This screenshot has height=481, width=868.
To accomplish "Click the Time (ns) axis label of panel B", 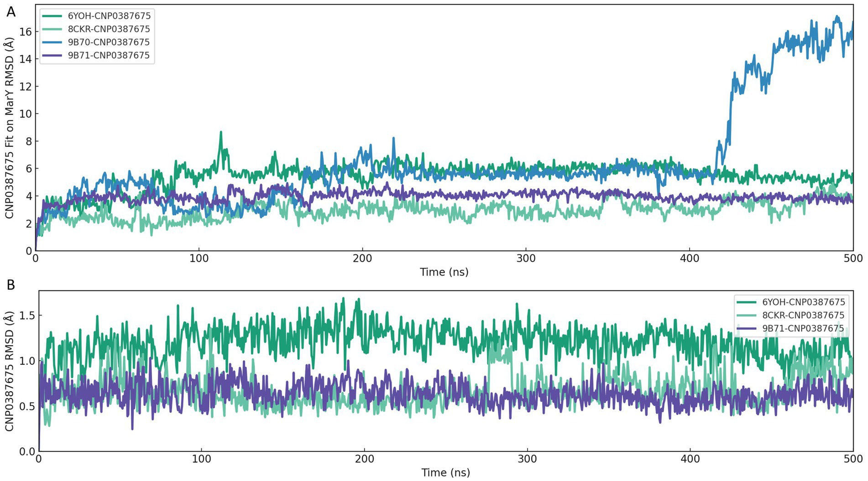I will [445, 472].
